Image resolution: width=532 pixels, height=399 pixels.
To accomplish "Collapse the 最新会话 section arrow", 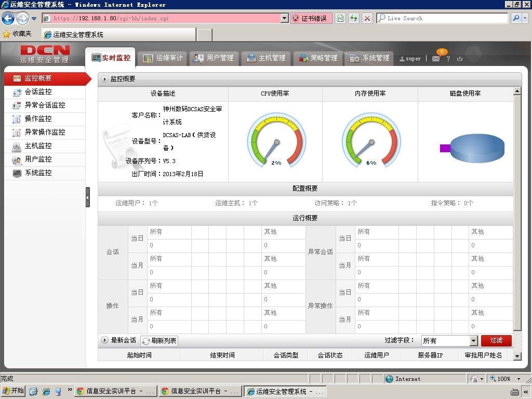I will [104, 340].
